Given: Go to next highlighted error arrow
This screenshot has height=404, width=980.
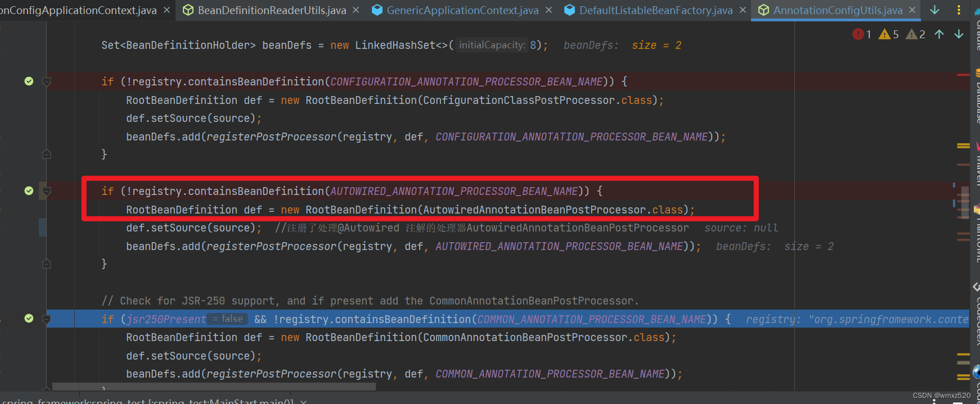Looking at the screenshot, I should (x=959, y=34).
